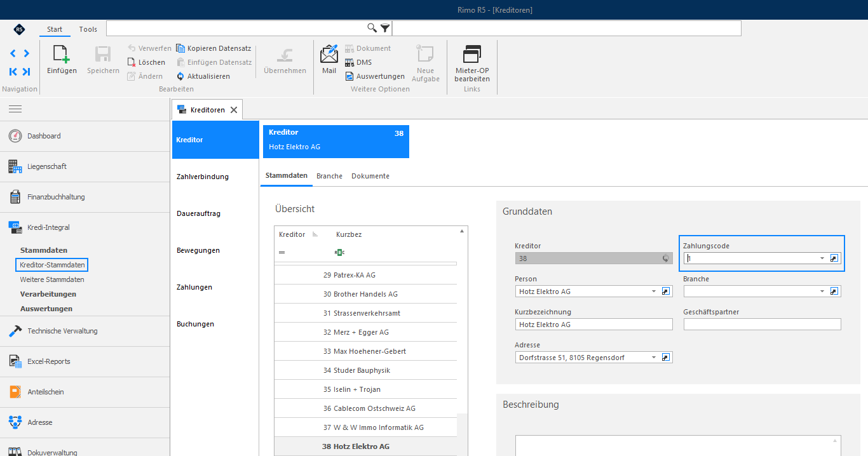The width and height of the screenshot is (868, 456).
Task: Open Excel-Reports module
Action: (x=85, y=361)
